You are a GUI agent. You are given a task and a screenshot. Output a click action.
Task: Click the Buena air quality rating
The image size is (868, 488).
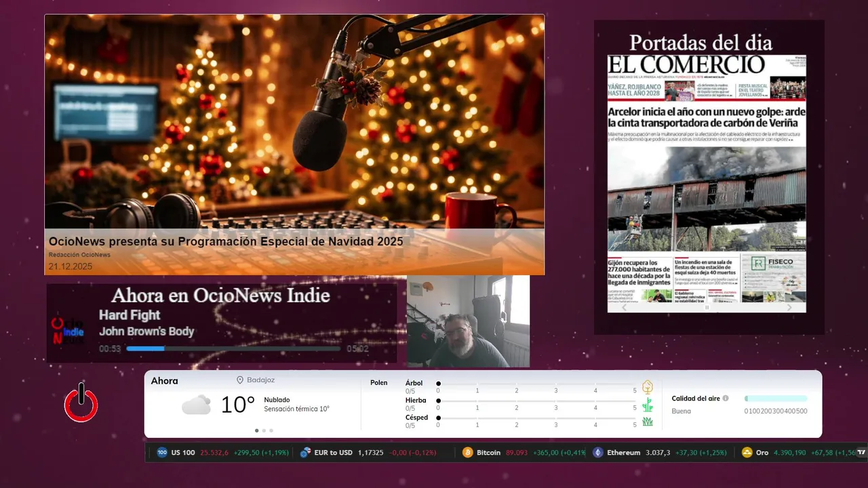tap(682, 411)
